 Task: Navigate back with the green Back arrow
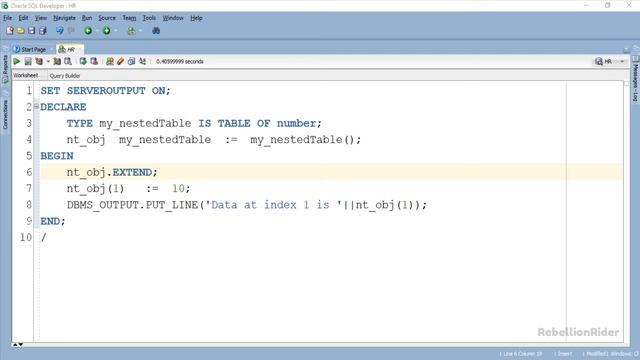[x=88, y=31]
